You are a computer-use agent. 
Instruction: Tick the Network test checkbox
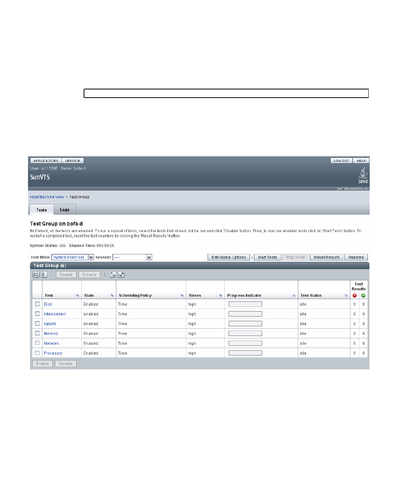click(x=37, y=343)
